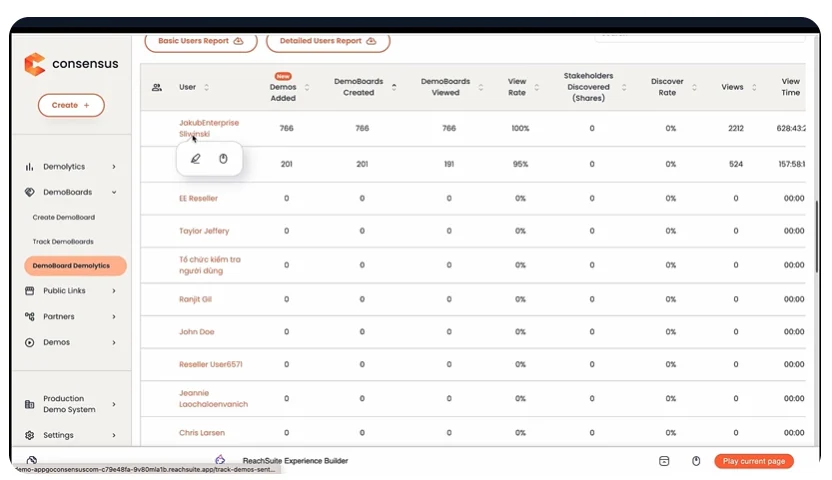Click the mouse icon in popup
Viewport: 832px width, 480px height.
(223, 159)
